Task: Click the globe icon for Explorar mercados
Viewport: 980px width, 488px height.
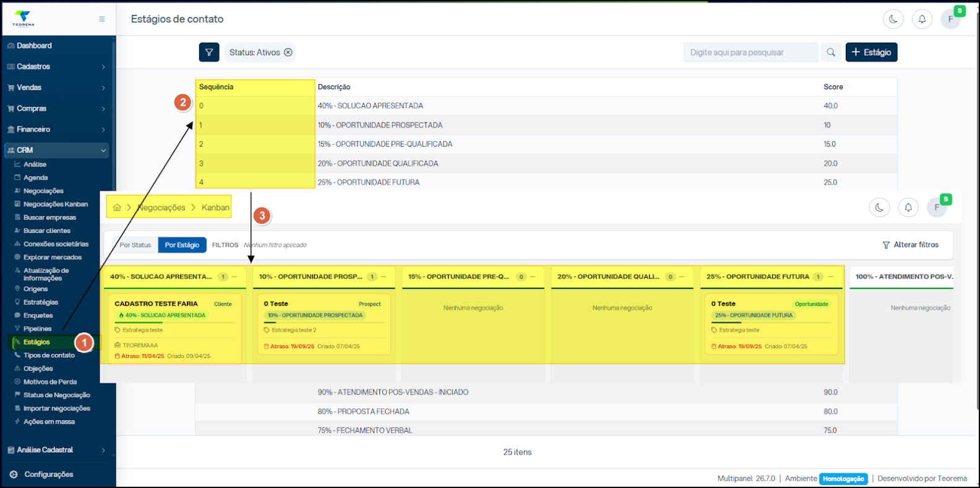Action: [17, 257]
